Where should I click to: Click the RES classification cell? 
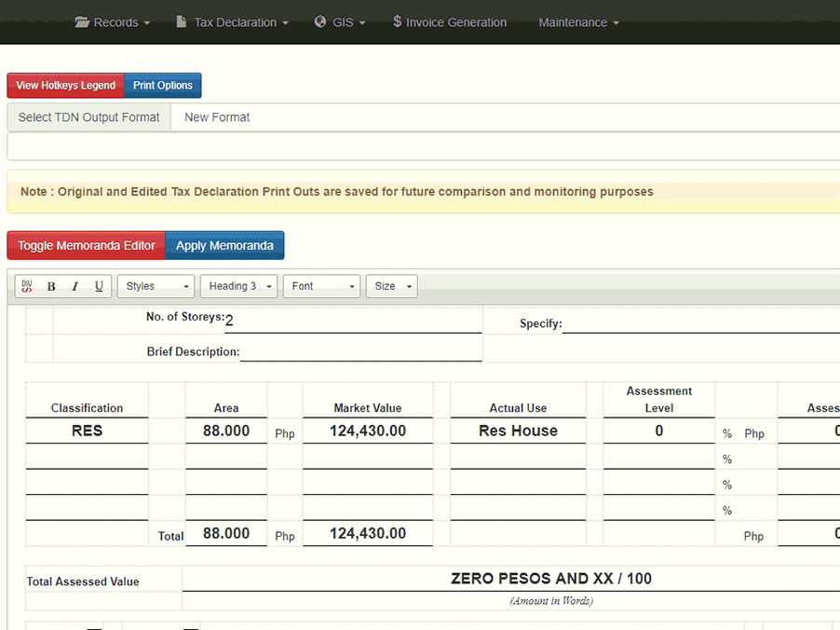point(87,431)
